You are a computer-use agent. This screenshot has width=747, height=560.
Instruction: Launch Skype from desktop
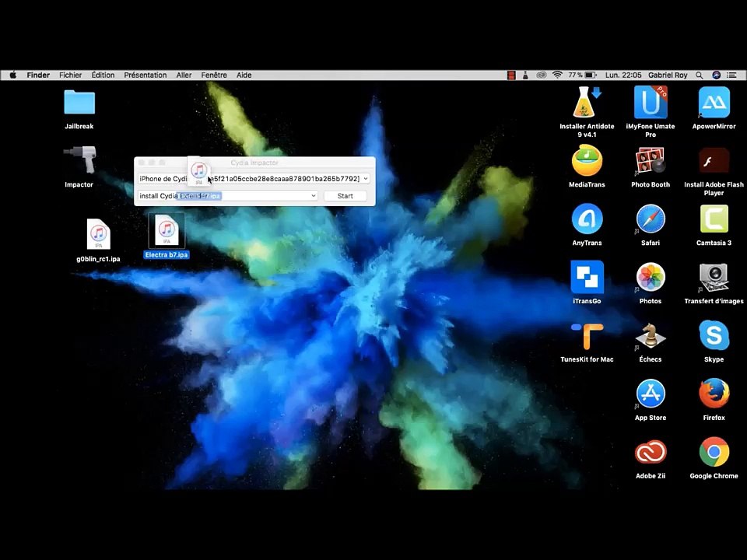[x=714, y=335]
